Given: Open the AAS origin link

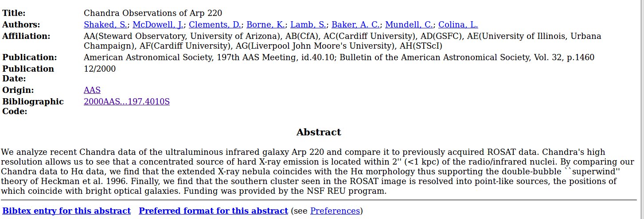Looking at the screenshot, I should [x=92, y=90].
